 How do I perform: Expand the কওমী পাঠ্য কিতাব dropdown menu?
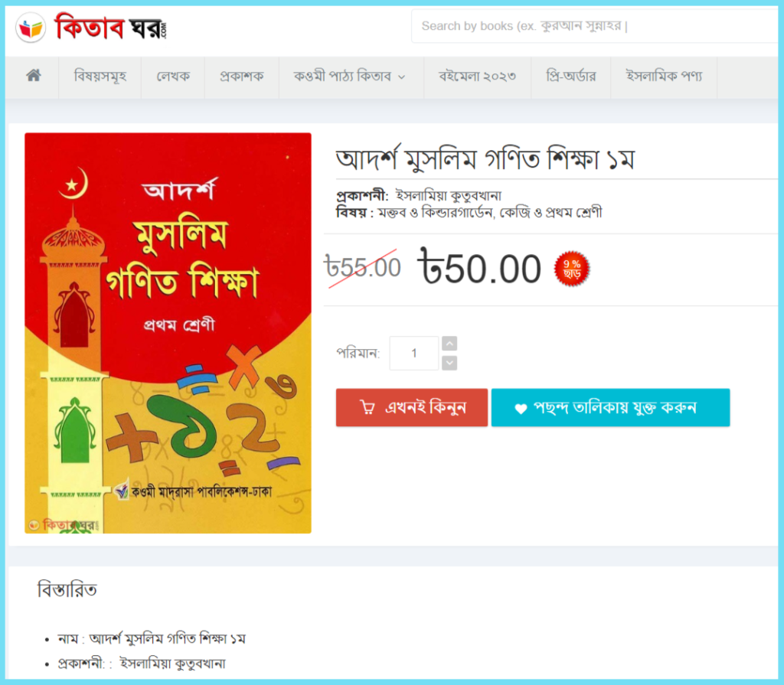pos(350,77)
